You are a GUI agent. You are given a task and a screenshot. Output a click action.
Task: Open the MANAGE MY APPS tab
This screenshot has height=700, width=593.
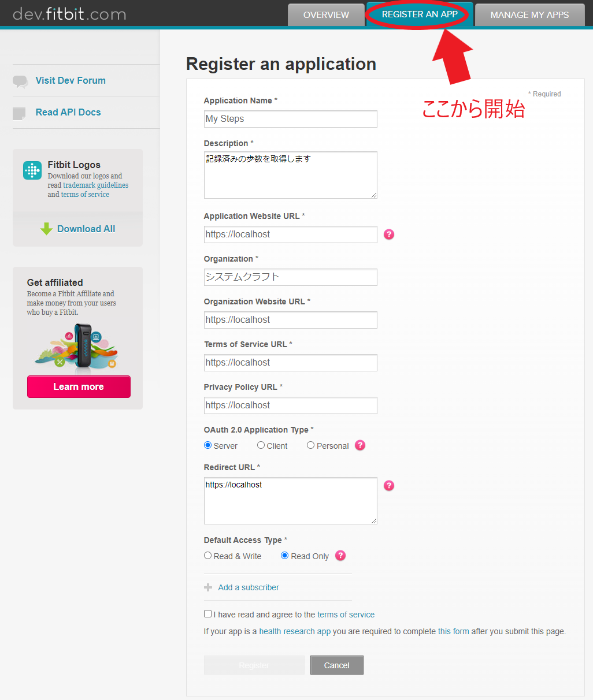point(529,14)
